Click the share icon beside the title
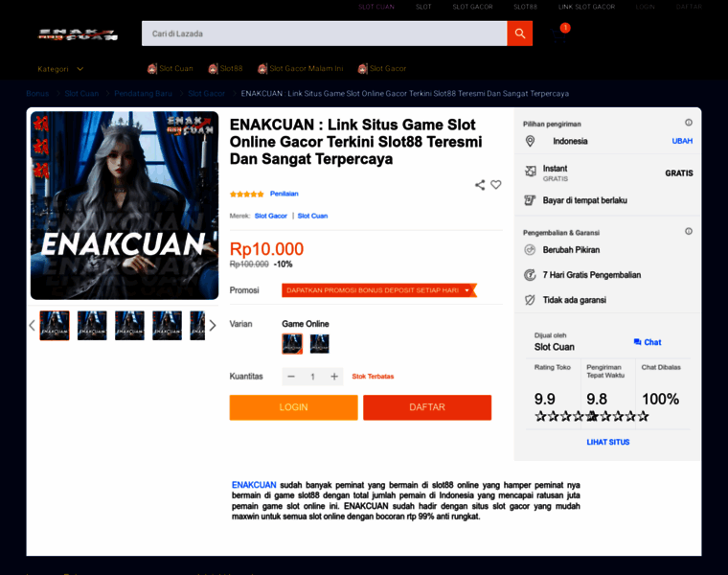The height and width of the screenshot is (575, 728). pyautogui.click(x=480, y=185)
